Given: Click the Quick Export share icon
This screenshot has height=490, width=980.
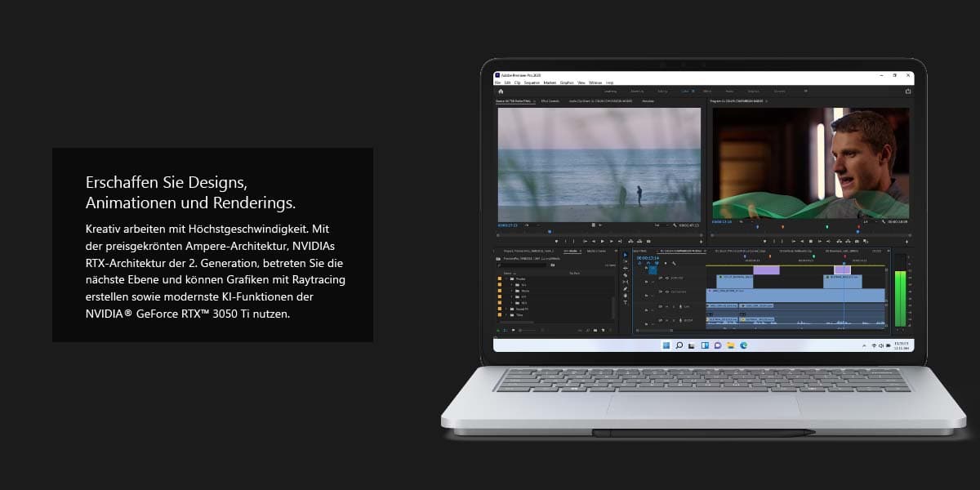Looking at the screenshot, I should (907, 91).
